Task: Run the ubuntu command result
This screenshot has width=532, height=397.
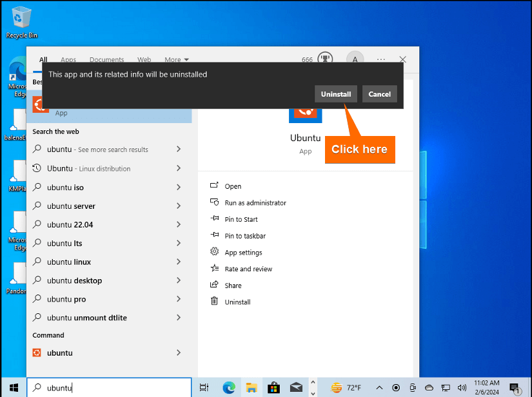Action: click(109, 353)
